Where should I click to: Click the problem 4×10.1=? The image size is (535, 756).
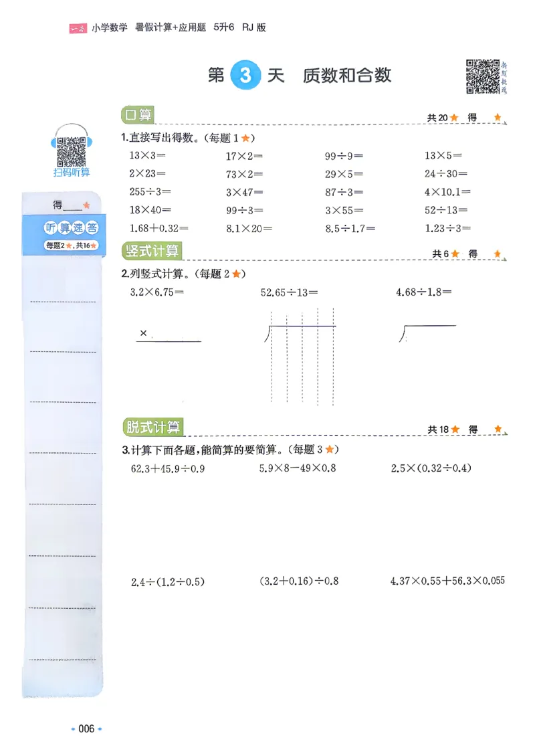click(x=447, y=192)
